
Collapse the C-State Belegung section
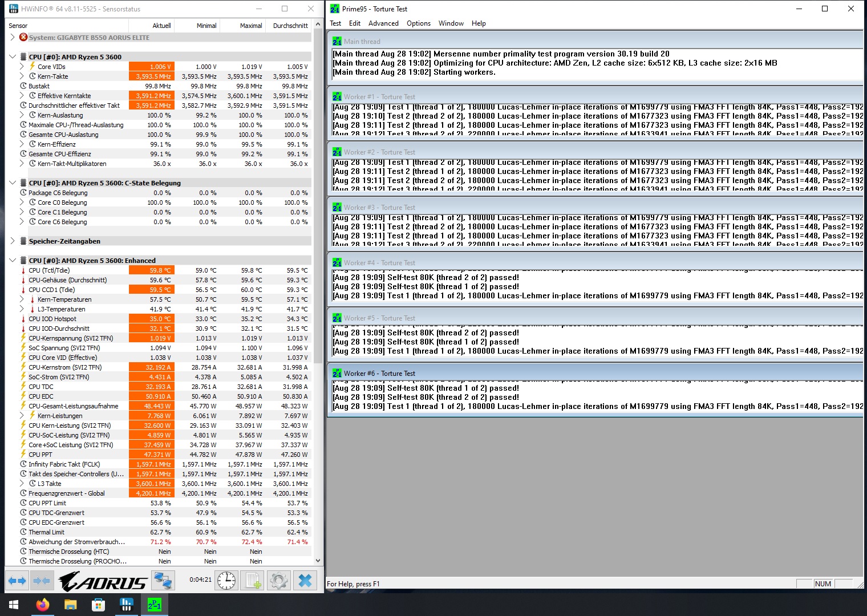point(13,183)
